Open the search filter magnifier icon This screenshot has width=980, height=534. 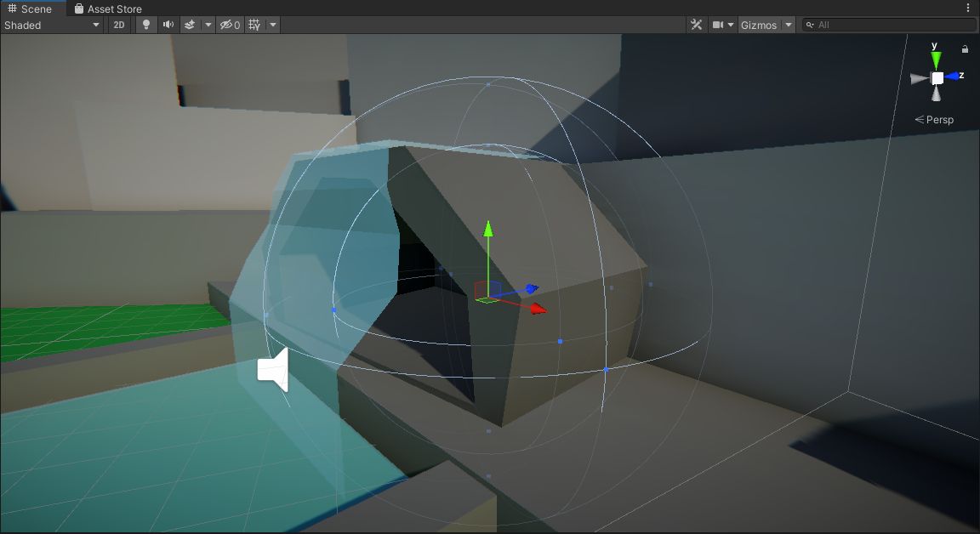810,25
